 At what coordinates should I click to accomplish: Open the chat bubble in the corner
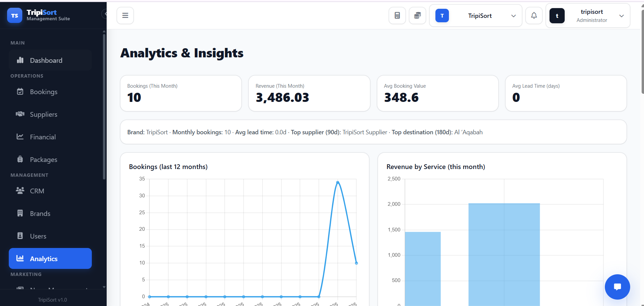tap(617, 287)
